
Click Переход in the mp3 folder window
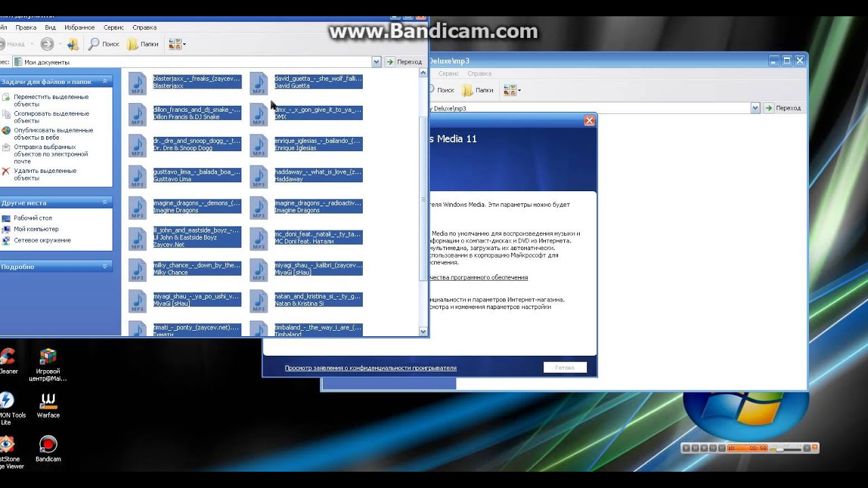point(783,108)
